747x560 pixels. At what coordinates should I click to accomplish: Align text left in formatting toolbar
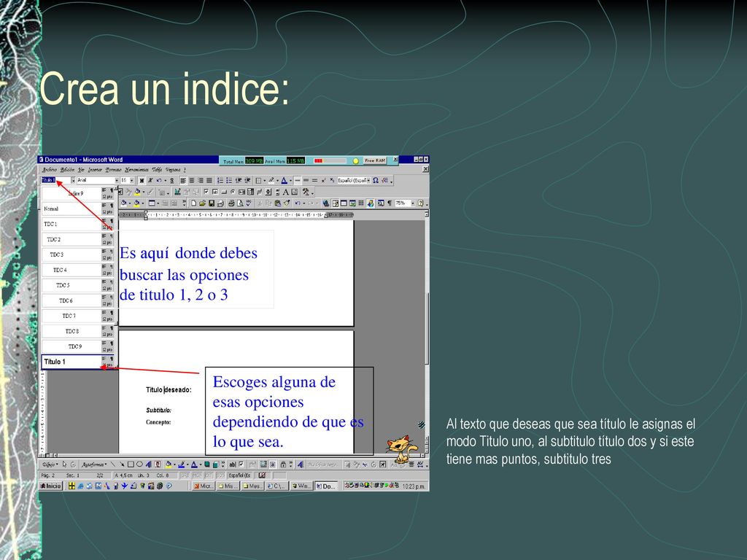click(183, 181)
